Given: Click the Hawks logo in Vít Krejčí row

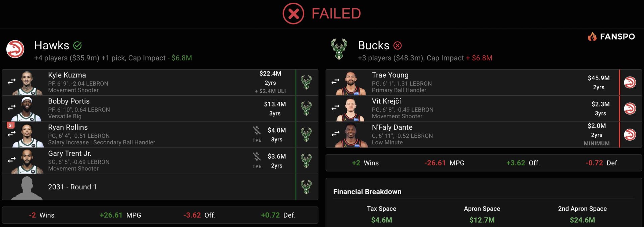Looking at the screenshot, I should pos(630,108).
